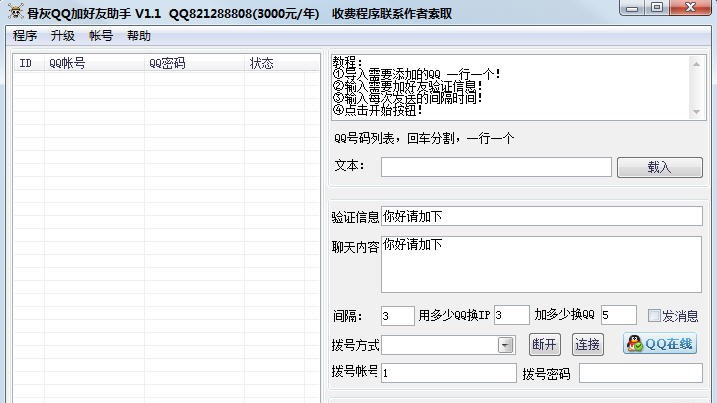Click the label QQ号码列表，回车分割，一行一个
The width and height of the screenshot is (717, 403).
click(424, 138)
